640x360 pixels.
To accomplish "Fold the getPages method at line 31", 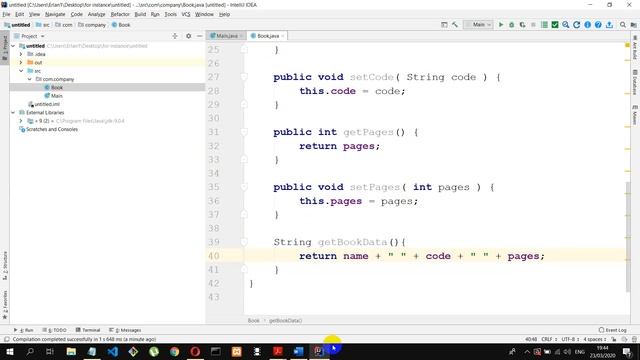I will pos(244,132).
